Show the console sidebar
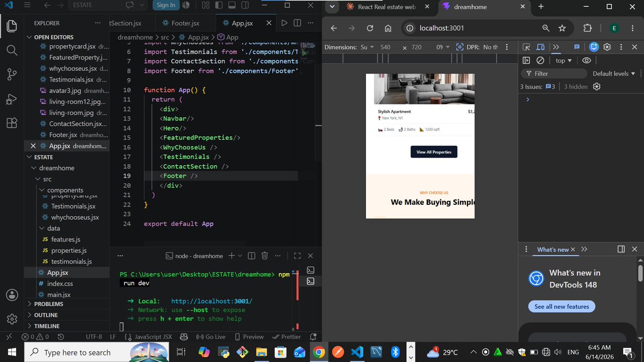This screenshot has width=644, height=362. pyautogui.click(x=526, y=61)
